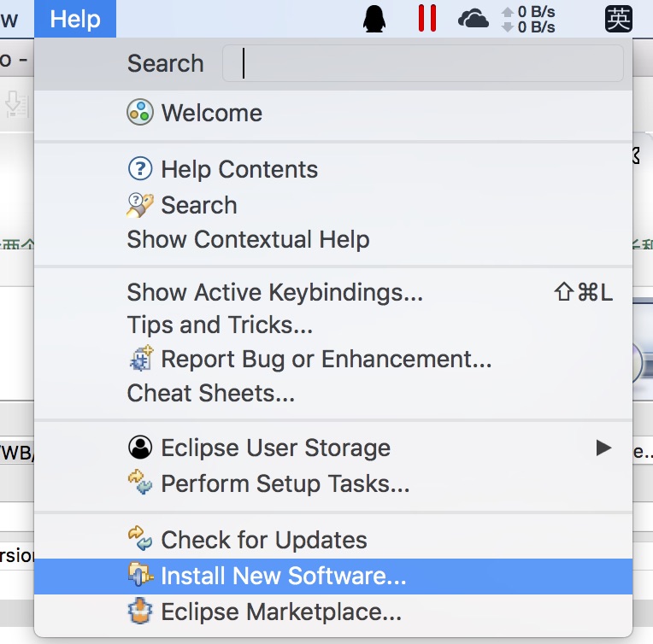Choose Check for Updates
Viewport: 653px width, 644px height.
[x=333, y=540]
